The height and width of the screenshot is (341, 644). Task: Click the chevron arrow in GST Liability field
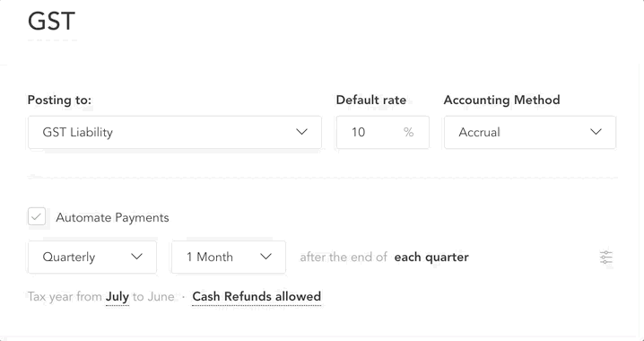[x=302, y=132]
